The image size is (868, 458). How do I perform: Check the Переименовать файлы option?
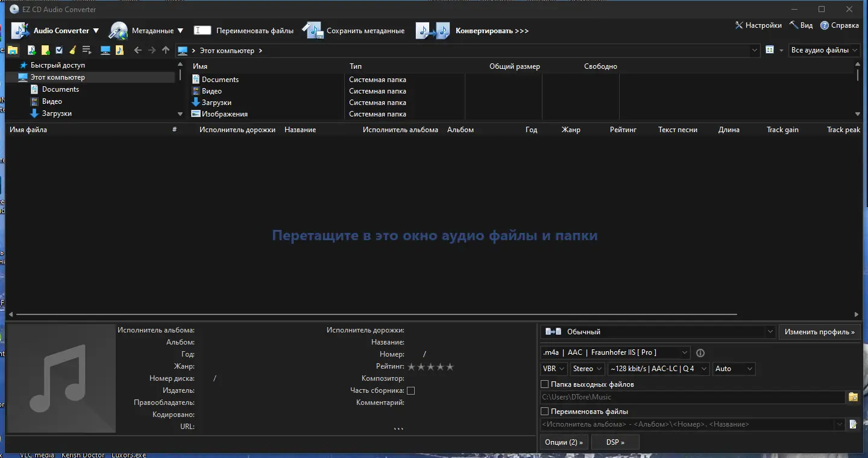[x=544, y=411]
